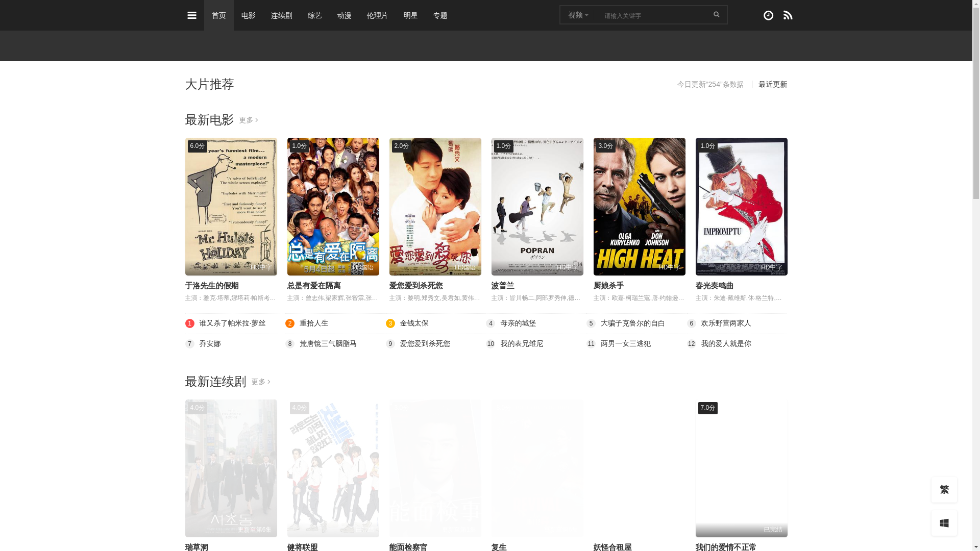The image size is (980, 551).
Task: Open ranked item 欢乐野营两家人
Action: (726, 323)
